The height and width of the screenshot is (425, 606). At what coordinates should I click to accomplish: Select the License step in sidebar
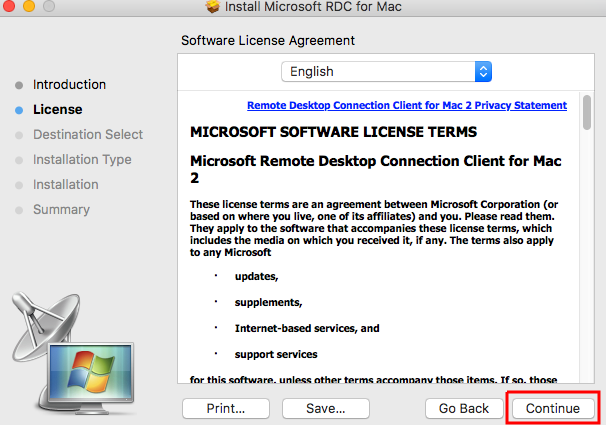tap(58, 109)
